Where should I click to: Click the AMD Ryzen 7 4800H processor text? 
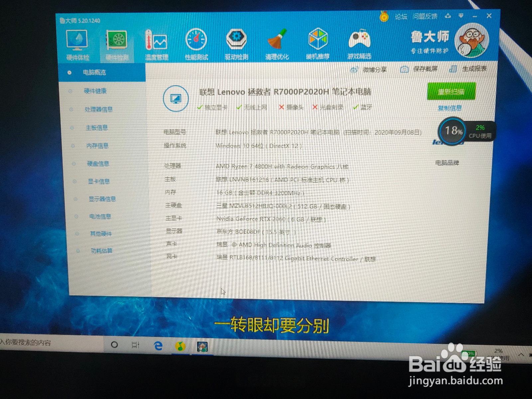coord(282,166)
